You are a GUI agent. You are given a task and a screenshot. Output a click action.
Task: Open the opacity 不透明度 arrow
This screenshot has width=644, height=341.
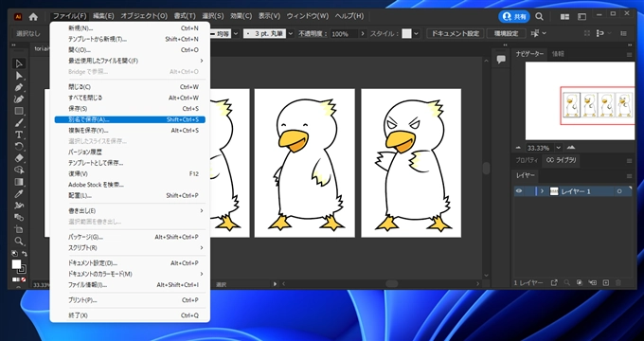click(362, 34)
